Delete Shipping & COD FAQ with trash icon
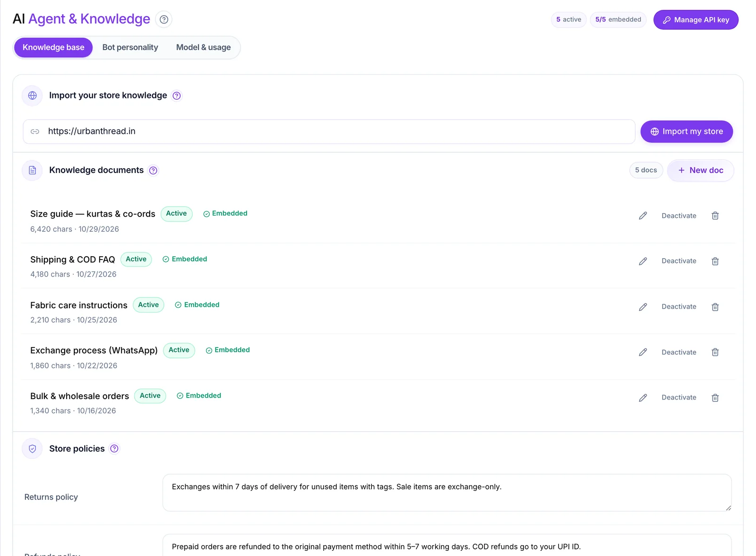The height and width of the screenshot is (556, 756). coord(715,261)
